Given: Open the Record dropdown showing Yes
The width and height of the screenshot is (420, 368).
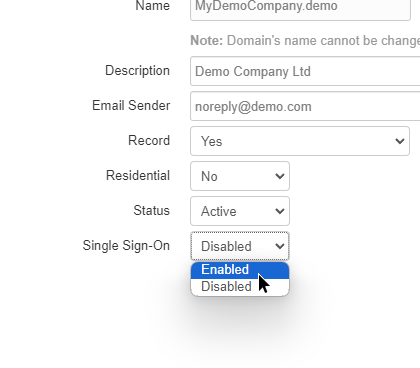Looking at the screenshot, I should [300, 141].
